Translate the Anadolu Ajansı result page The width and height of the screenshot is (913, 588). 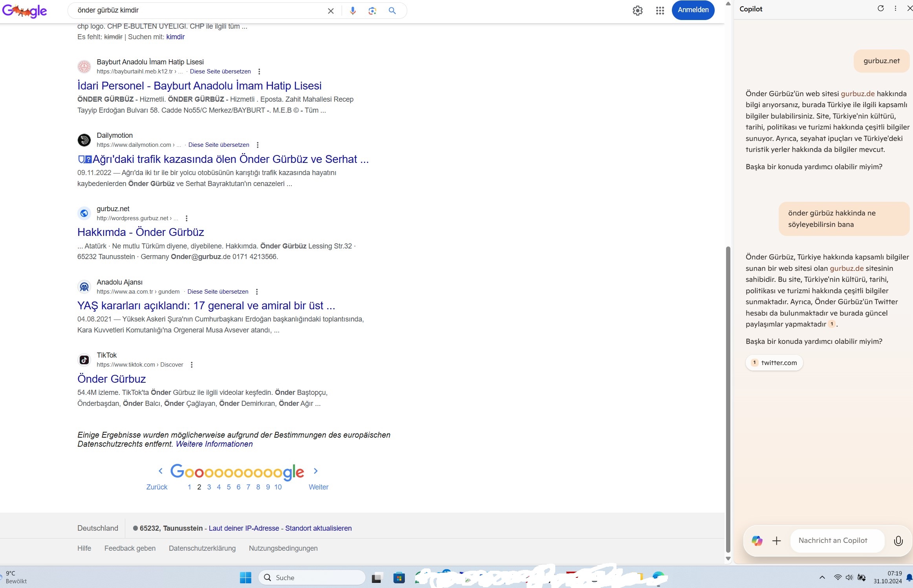coord(218,292)
